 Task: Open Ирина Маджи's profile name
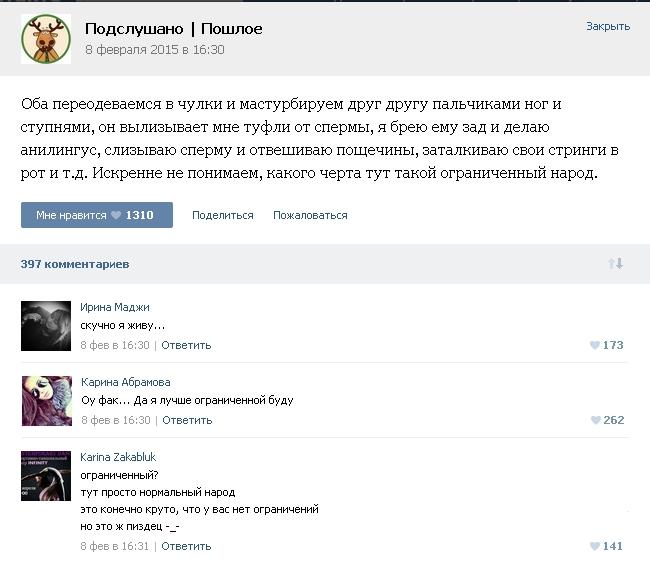(x=115, y=307)
